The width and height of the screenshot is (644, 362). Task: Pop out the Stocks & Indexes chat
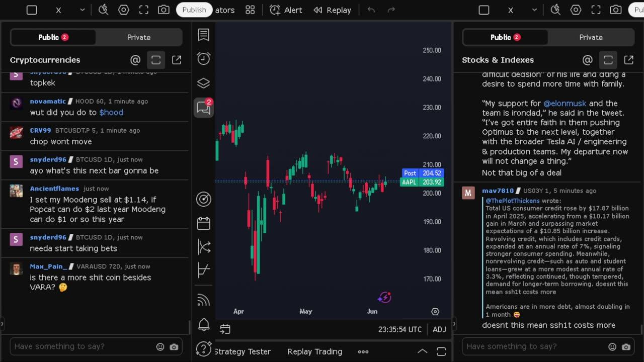tap(628, 60)
